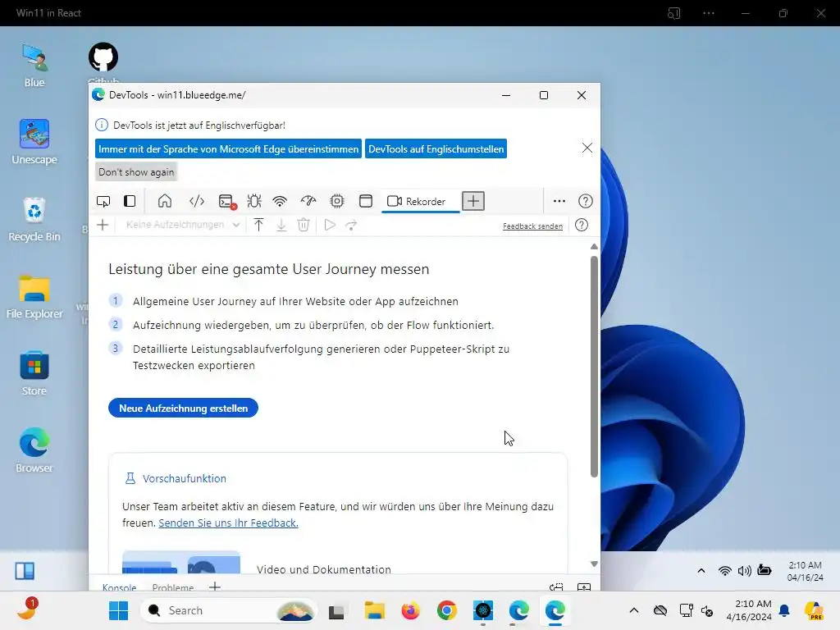Open the three-dot menu in Win11 in React title bar
Image resolution: width=840 pixels, height=630 pixels.
pyautogui.click(x=708, y=13)
